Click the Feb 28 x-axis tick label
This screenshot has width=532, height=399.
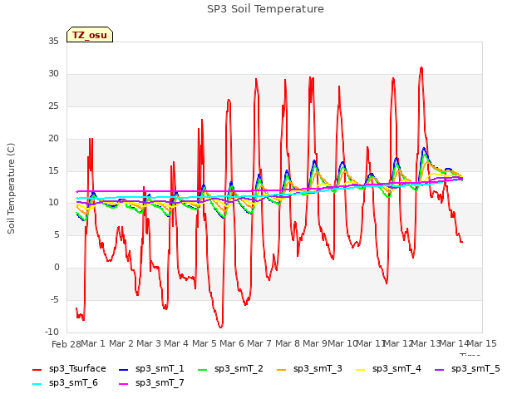[66, 344]
